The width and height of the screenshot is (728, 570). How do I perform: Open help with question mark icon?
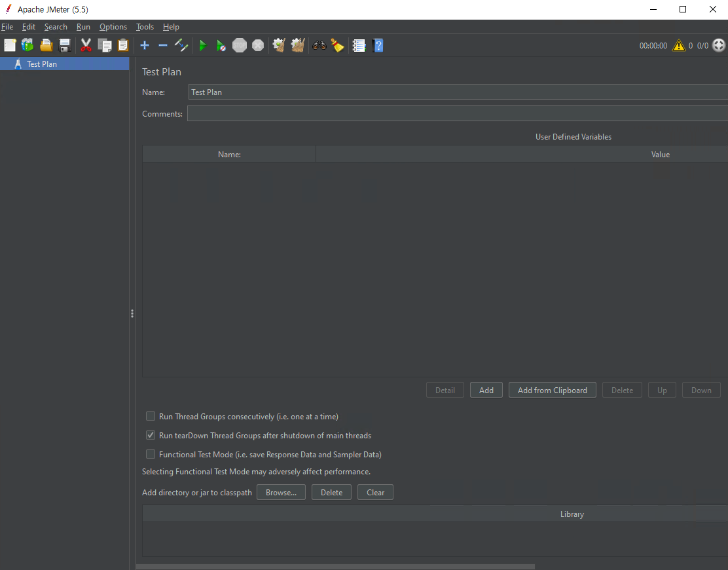pyautogui.click(x=378, y=45)
